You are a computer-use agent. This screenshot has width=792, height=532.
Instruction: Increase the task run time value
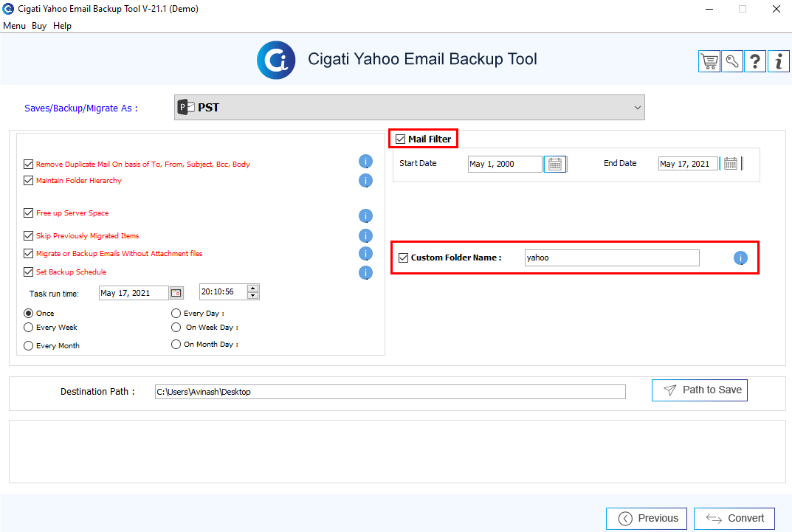(x=253, y=289)
